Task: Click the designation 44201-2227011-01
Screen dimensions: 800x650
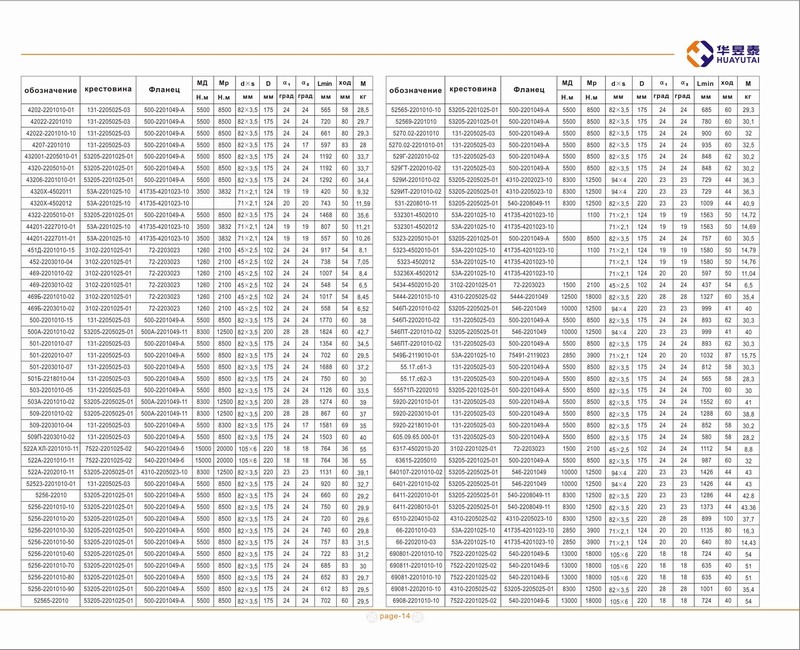Action: [51, 239]
